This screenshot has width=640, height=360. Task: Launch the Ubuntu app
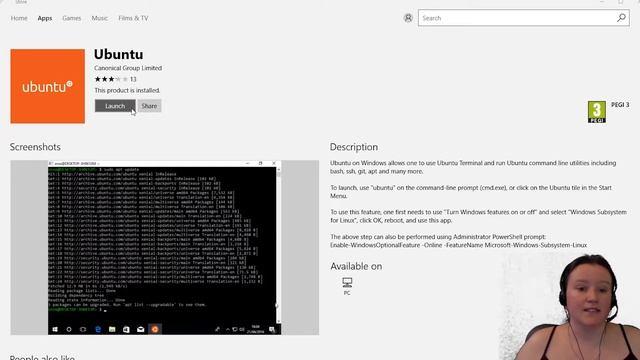point(115,106)
